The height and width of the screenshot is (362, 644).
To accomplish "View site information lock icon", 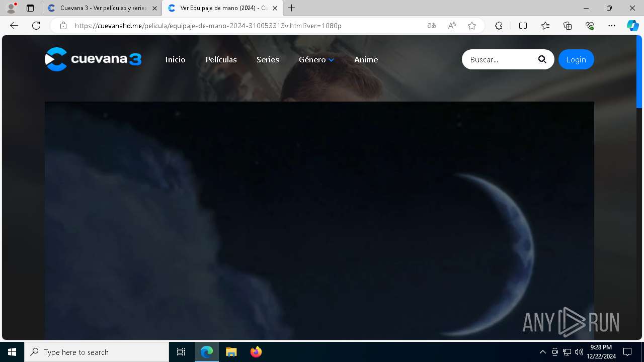I will [63, 26].
